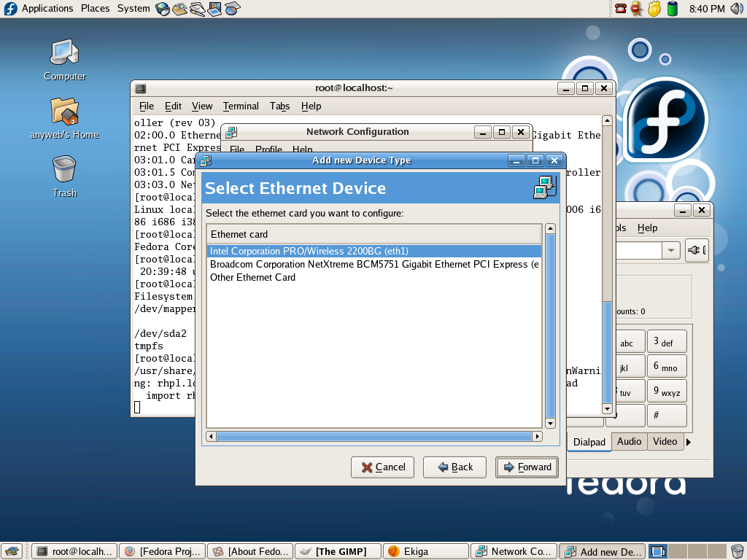The image size is (747, 560).
Task: Select Intel Corporation PRO/Wireless 2200BG (eth1)
Action: pyautogui.click(x=374, y=251)
